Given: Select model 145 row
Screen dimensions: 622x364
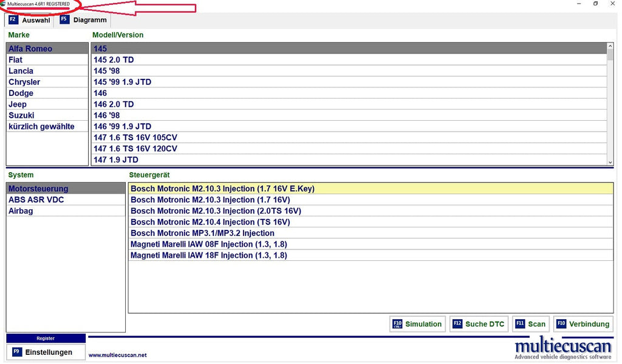Looking at the screenshot, I should pyautogui.click(x=349, y=49).
